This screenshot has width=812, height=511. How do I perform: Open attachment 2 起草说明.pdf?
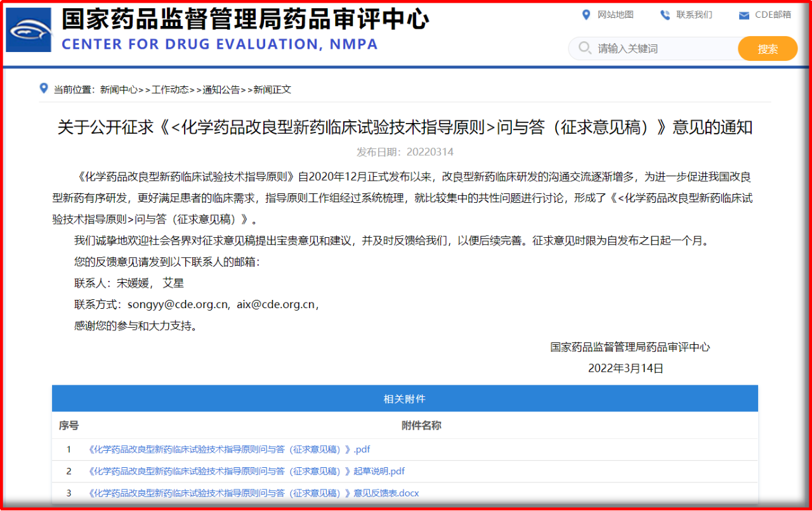pos(245,471)
